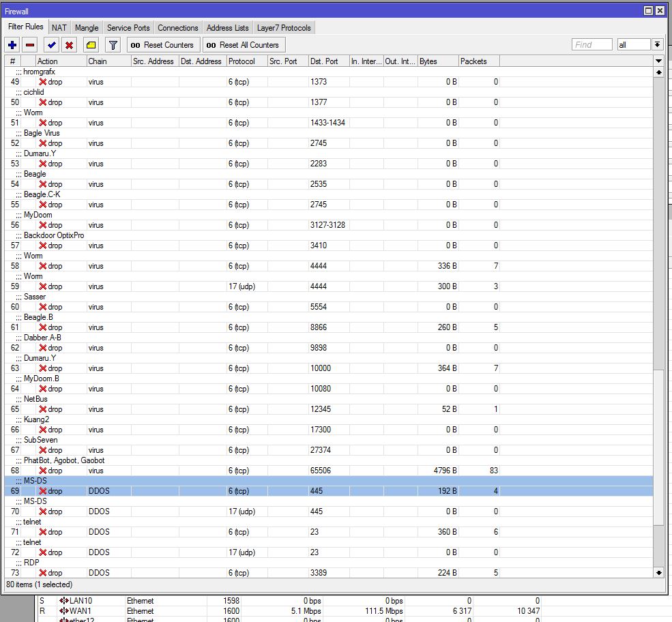The image size is (672, 622).
Task: Add a new firewall rule with plus icon
Action: (12, 44)
